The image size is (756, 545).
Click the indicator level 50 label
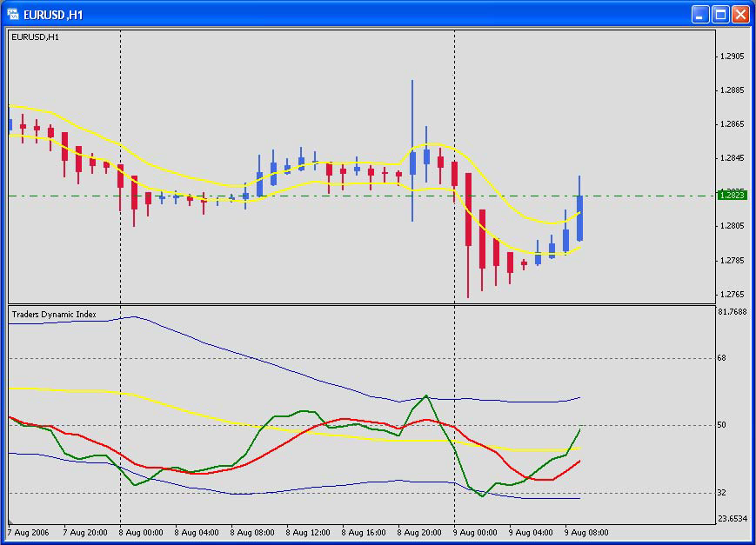tap(721, 425)
